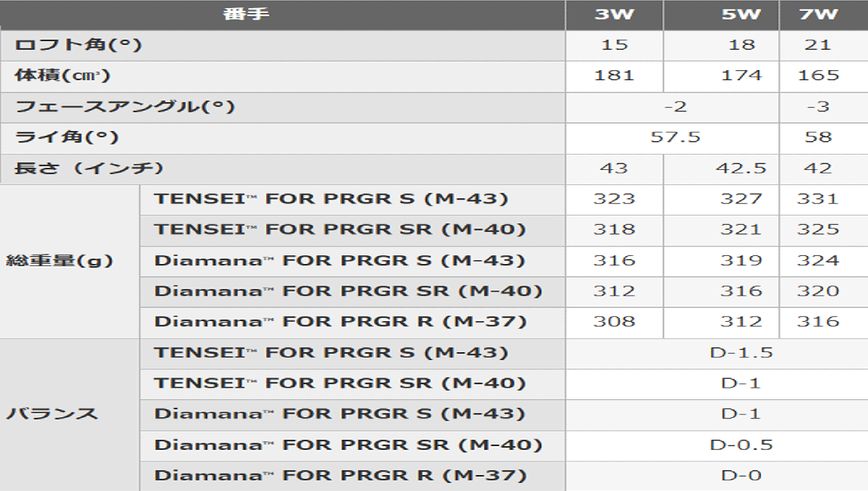Click the ライ角(°) row label
This screenshot has width=868, height=491.
66,137
